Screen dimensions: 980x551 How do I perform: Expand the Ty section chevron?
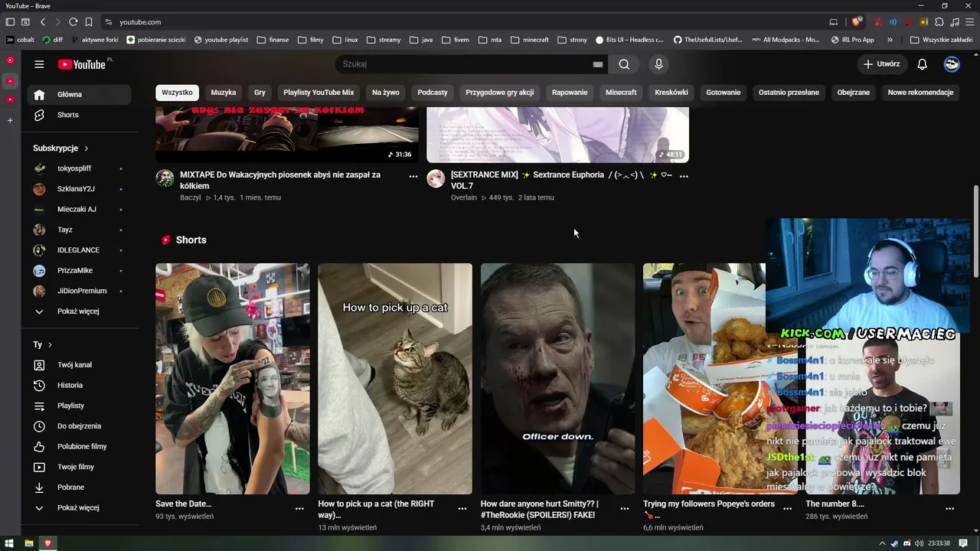tap(50, 345)
